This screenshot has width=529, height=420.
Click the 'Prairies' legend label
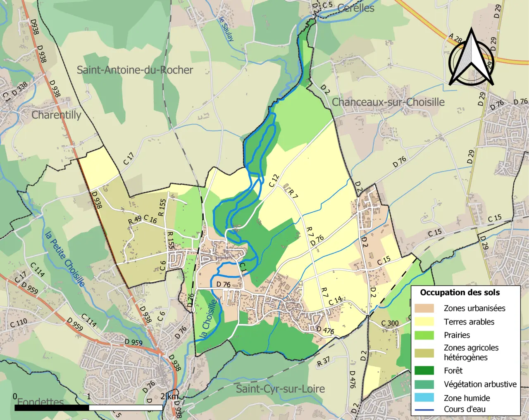457,335
